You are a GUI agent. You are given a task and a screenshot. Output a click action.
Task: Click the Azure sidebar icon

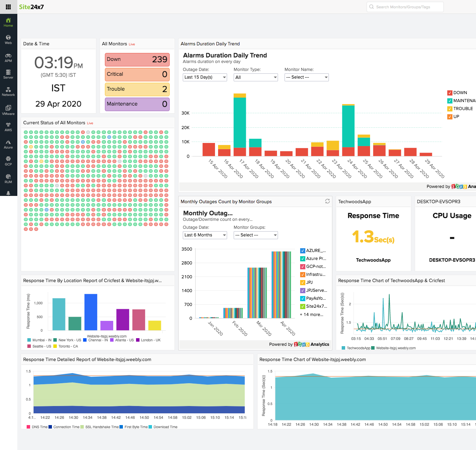tap(8, 144)
